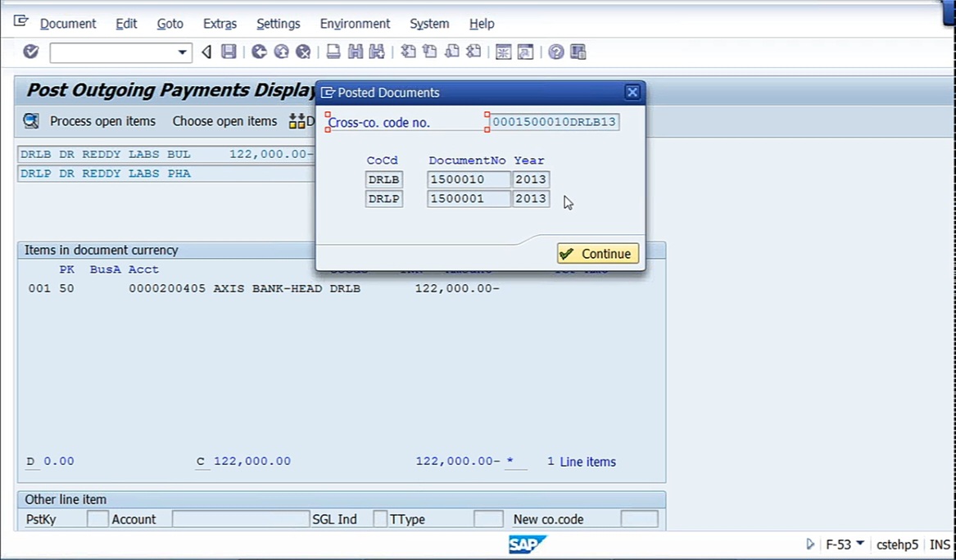The width and height of the screenshot is (956, 560).
Task: Open the Help menu
Action: (482, 24)
